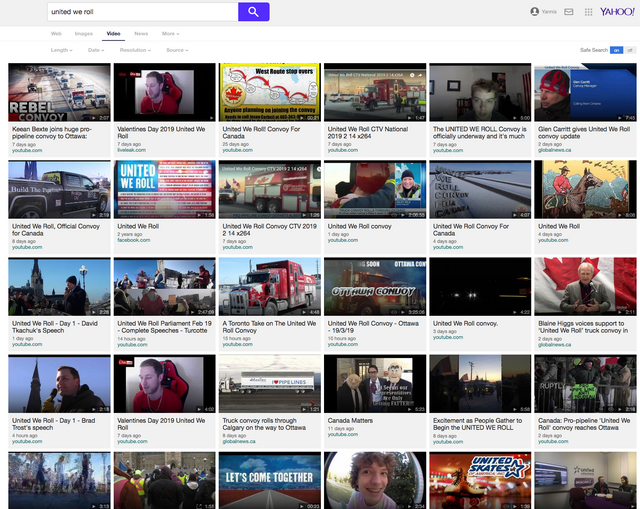Open 'Truck convoy rolls through Calgary' title
This screenshot has width=640, height=509.
264,424
